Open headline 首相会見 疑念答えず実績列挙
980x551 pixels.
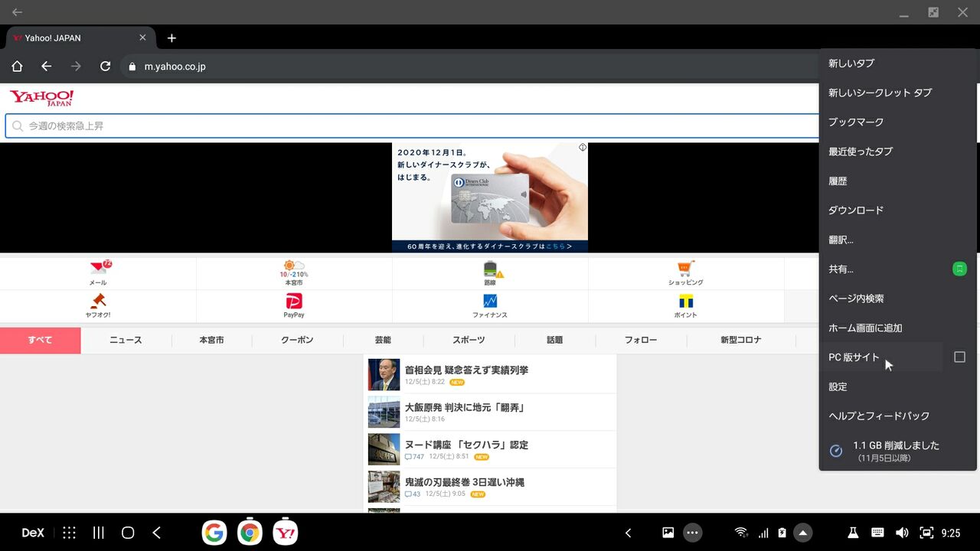[x=466, y=370]
